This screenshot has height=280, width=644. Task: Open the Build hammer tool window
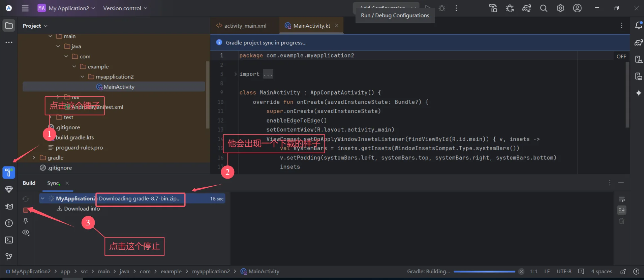(9, 173)
